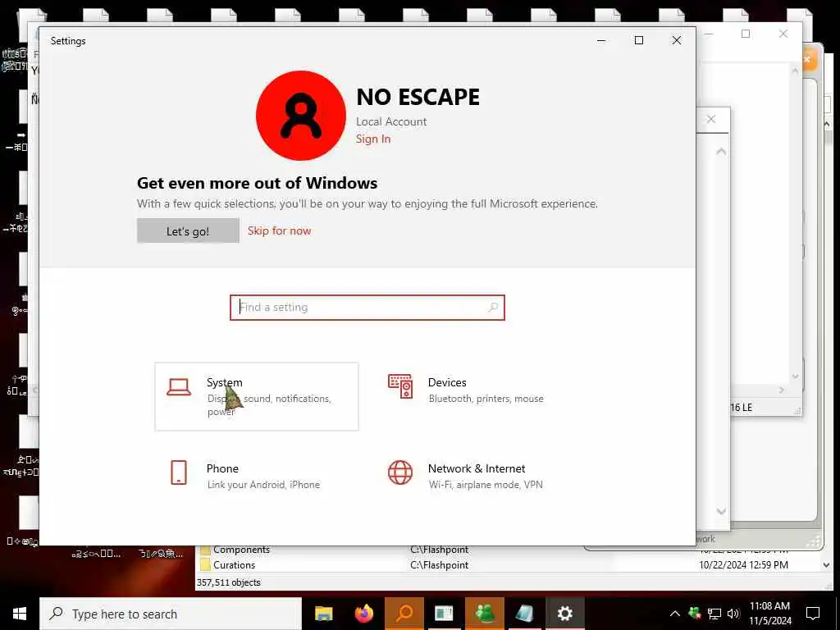Maximize the Settings window
Viewport: 840px width, 630px height.
[x=638, y=41]
